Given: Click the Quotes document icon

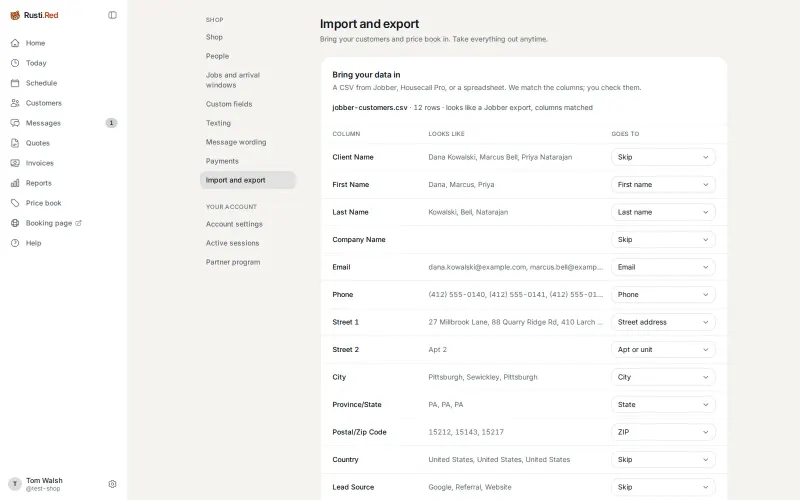Looking at the screenshot, I should pyautogui.click(x=15, y=143).
